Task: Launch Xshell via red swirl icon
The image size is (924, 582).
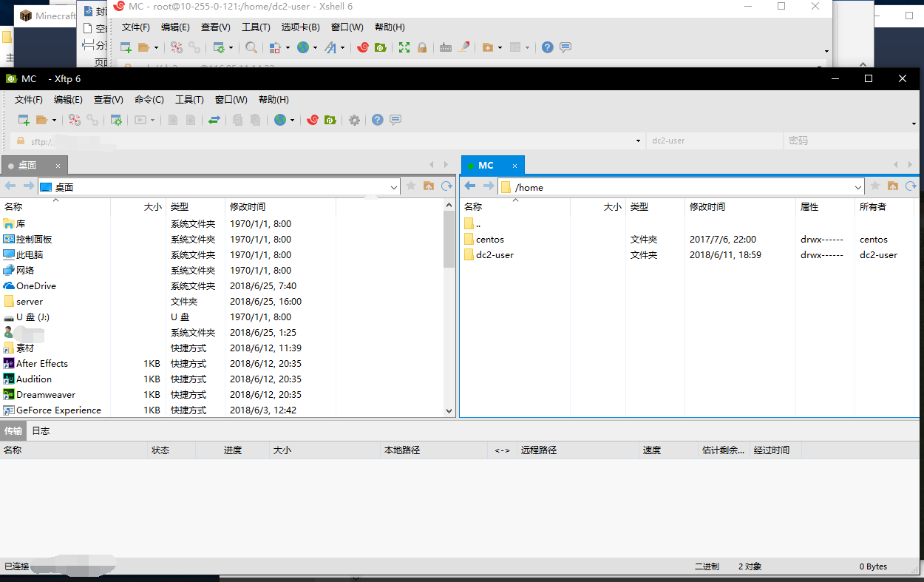Action: point(313,120)
